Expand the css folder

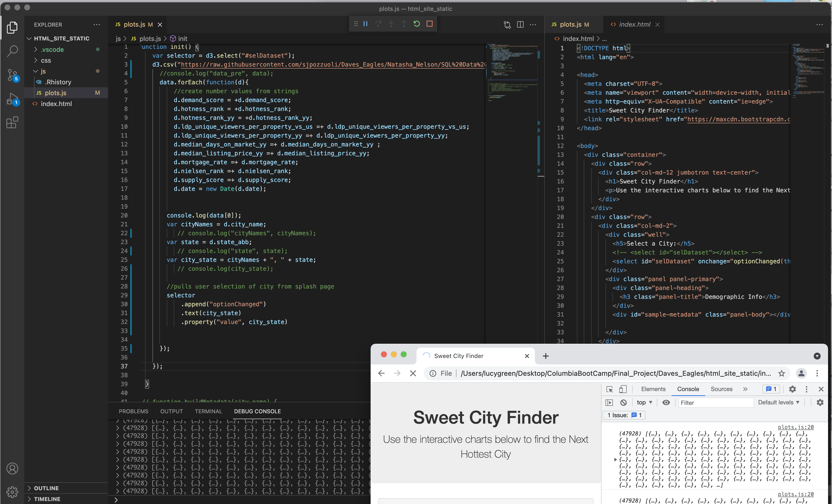coord(46,60)
